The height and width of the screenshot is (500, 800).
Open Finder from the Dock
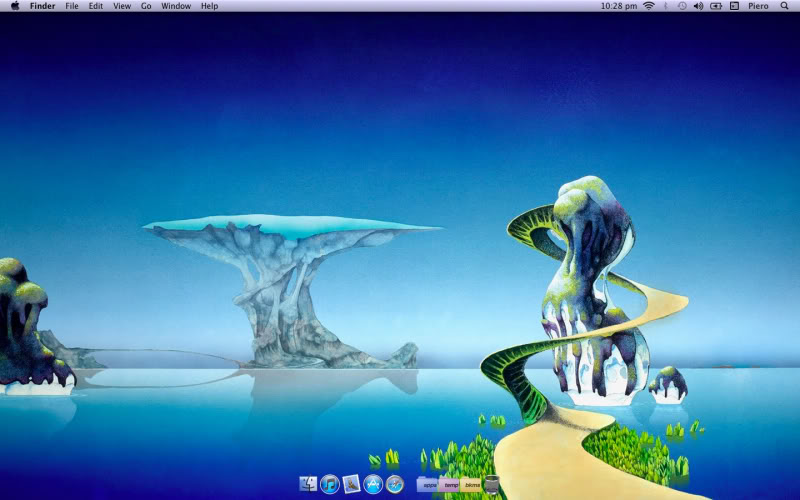pos(308,484)
